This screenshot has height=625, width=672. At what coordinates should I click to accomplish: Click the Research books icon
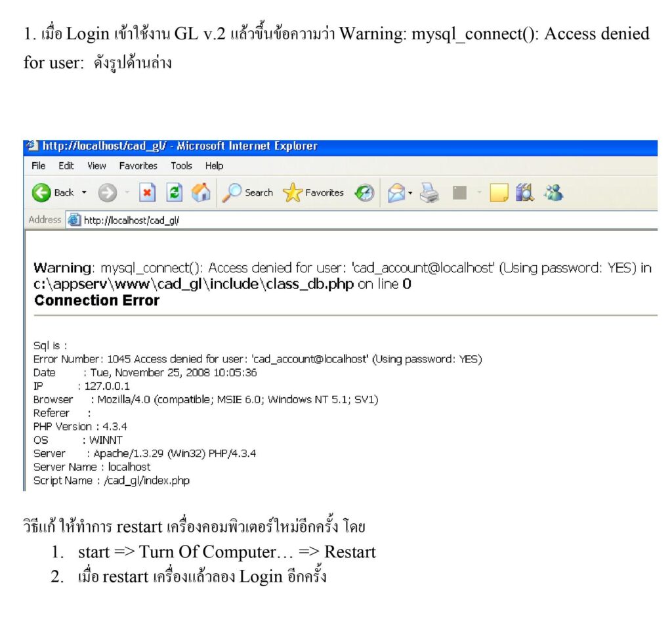point(524,192)
